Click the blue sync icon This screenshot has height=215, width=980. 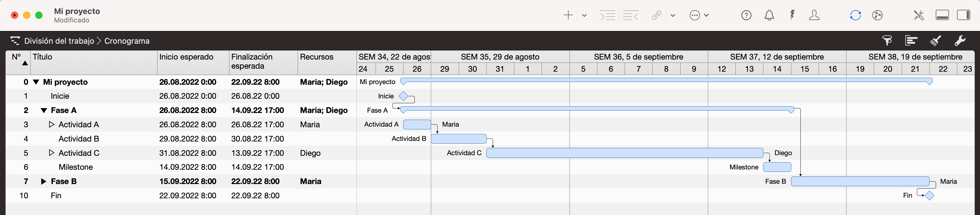[x=856, y=15]
